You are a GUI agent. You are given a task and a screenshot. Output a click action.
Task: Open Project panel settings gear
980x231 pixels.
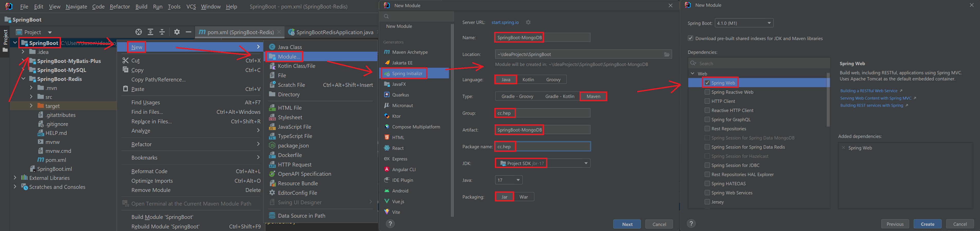[x=177, y=32]
